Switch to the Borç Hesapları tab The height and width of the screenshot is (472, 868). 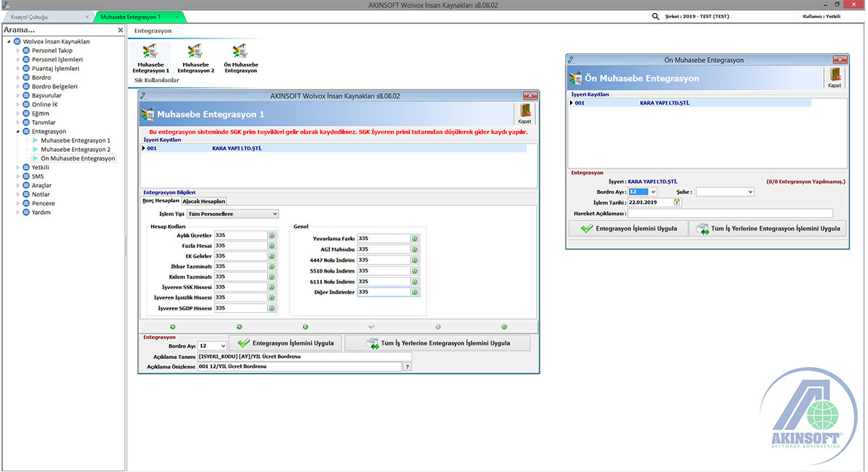[x=161, y=201]
